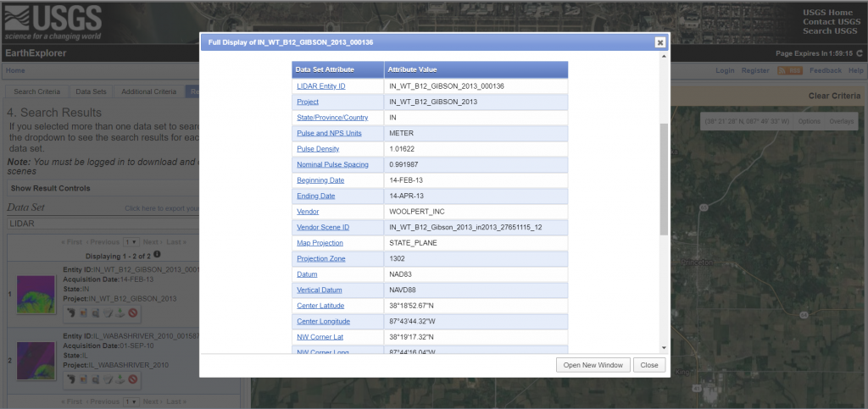The width and height of the screenshot is (868, 409).
Task: Click the Map Projection link
Action: click(320, 243)
